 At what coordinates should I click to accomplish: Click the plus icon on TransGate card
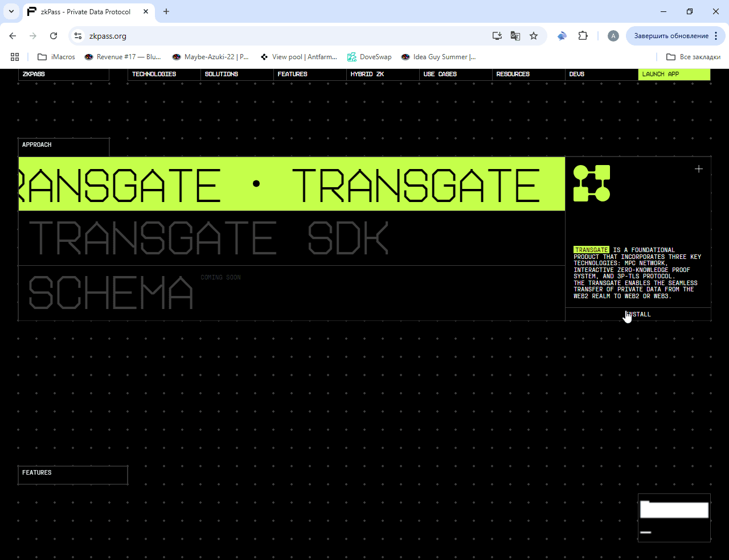[x=699, y=169]
